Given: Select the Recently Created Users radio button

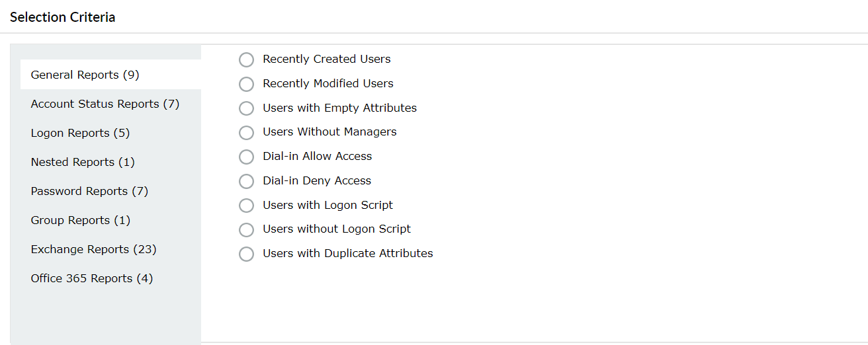Looking at the screenshot, I should 246,59.
